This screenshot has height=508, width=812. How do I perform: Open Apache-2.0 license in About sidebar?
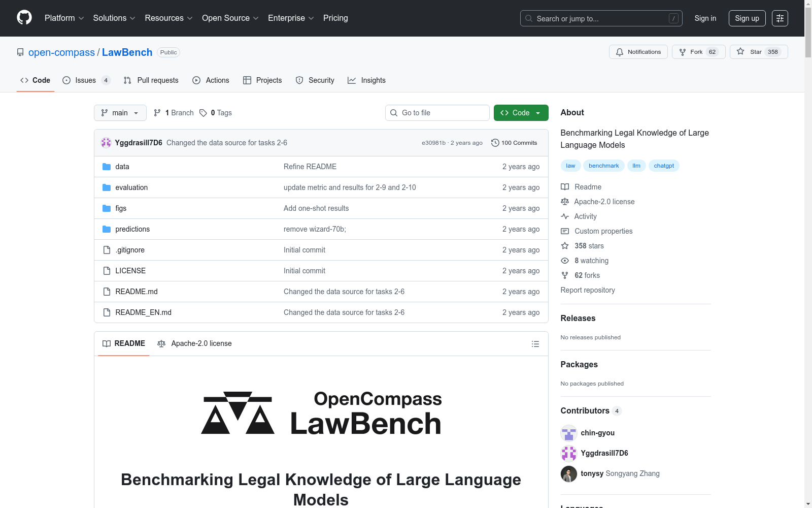(598, 202)
